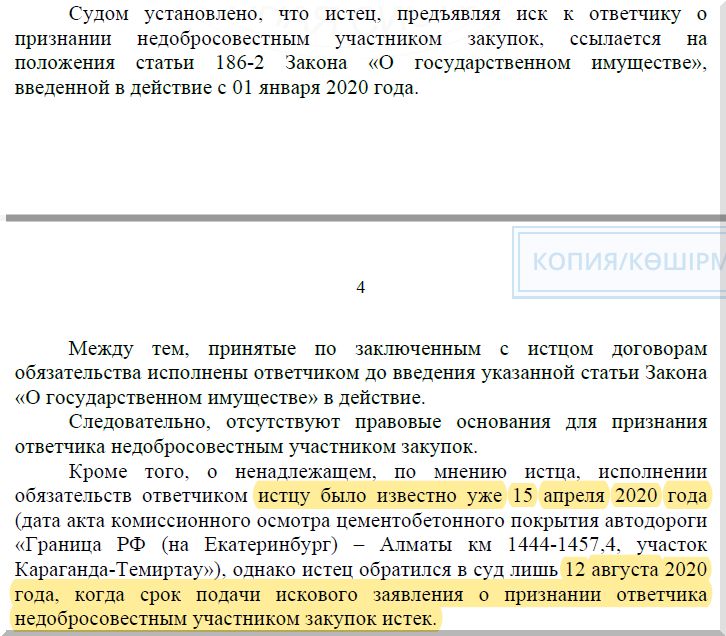
Task: Click "О государственном имуществе" before "в действие"
Action: click(169, 398)
